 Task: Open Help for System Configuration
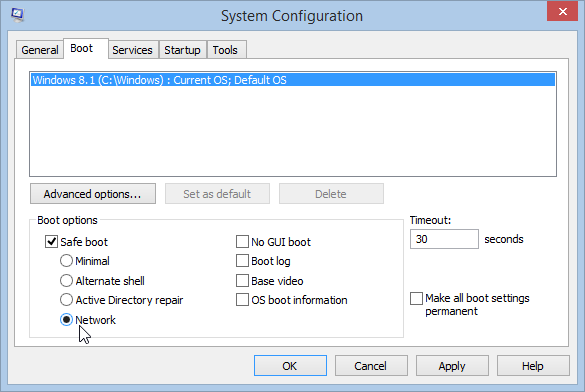pos(533,366)
